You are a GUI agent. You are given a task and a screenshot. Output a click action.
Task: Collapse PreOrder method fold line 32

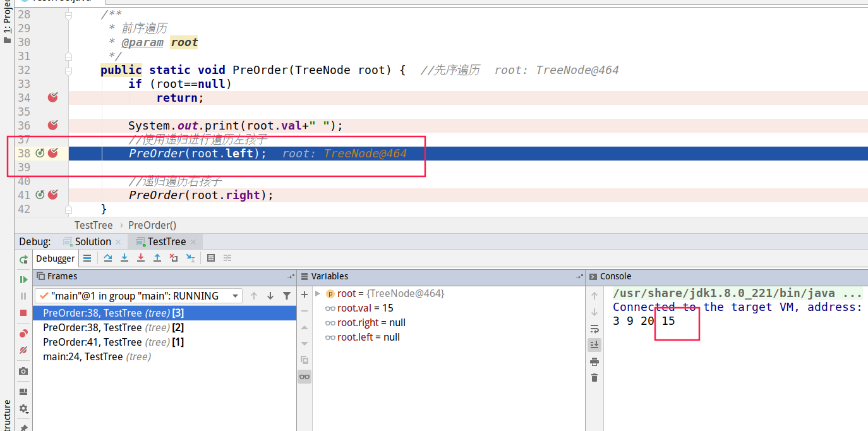(69, 70)
